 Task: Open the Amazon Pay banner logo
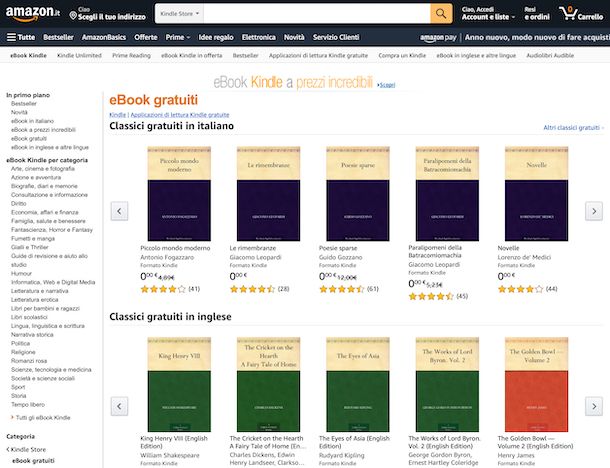point(438,37)
